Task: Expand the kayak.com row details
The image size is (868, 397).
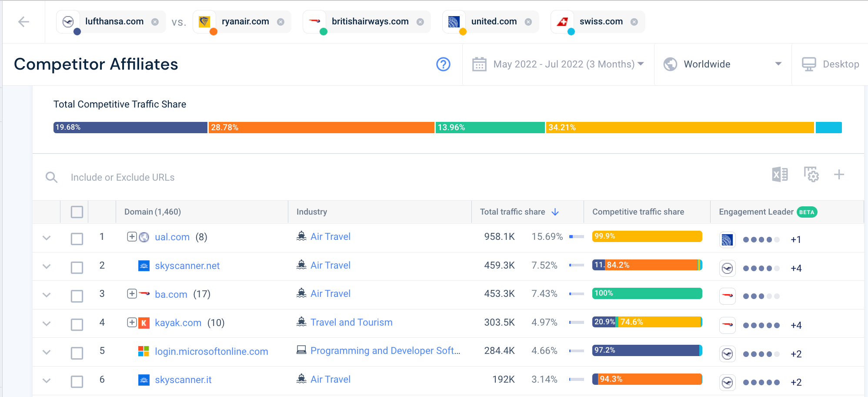Action: tap(47, 324)
